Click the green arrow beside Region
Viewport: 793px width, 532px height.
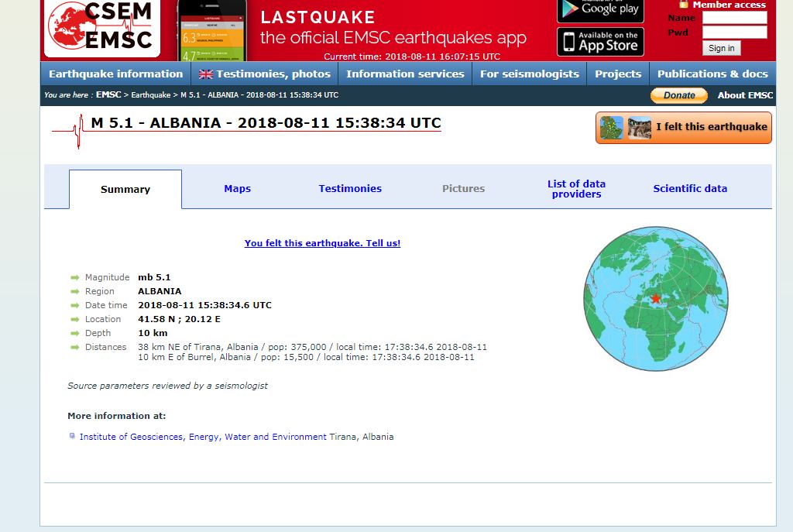tap(75, 291)
